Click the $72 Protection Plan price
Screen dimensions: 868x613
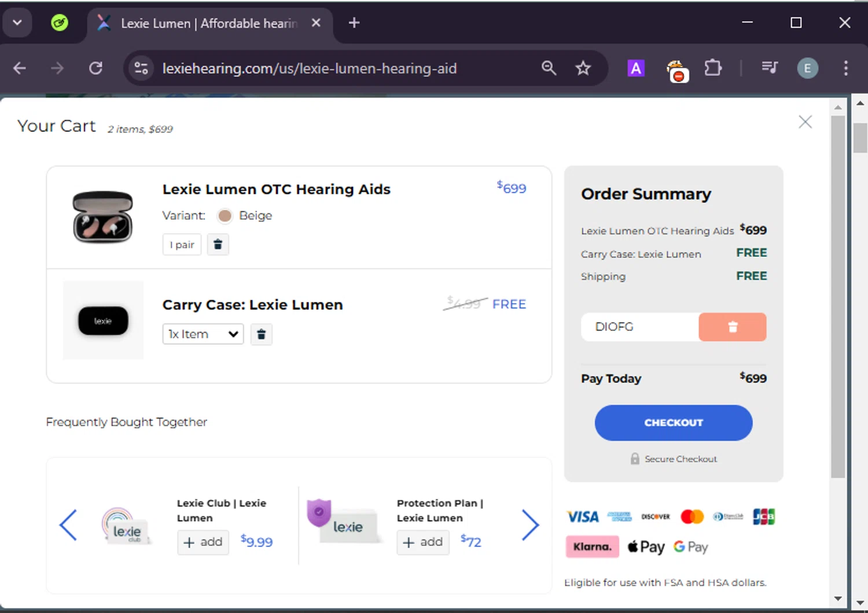[x=470, y=541]
